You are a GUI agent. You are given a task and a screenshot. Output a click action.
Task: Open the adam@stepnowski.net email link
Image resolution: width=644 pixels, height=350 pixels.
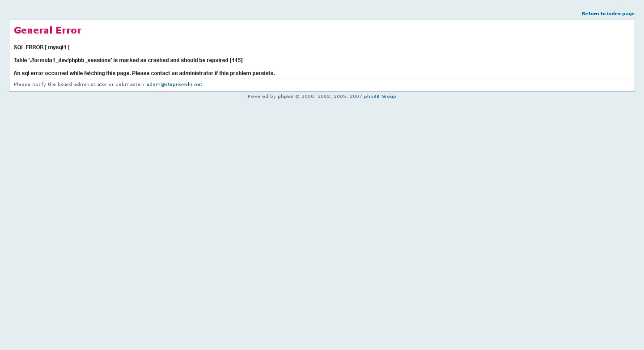(174, 84)
